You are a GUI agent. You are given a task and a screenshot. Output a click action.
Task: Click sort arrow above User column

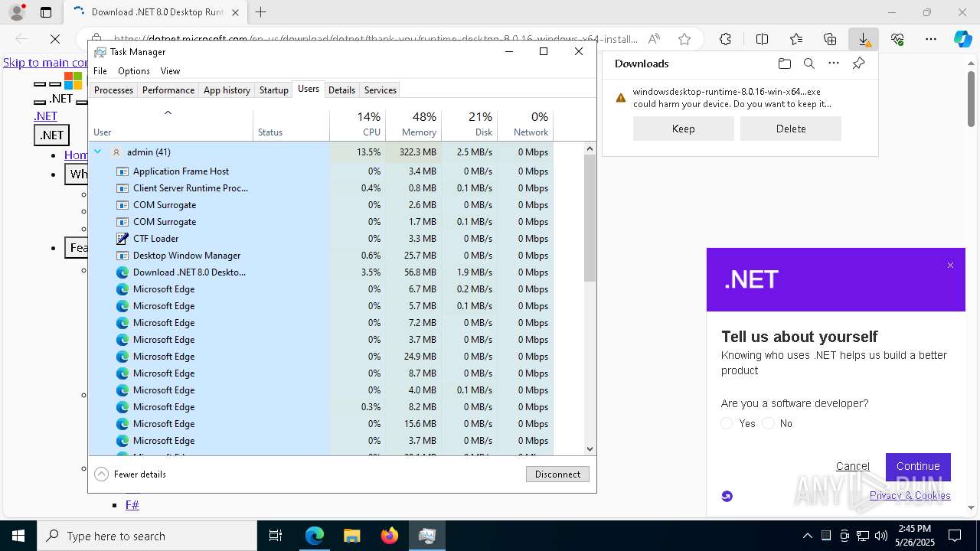168,112
